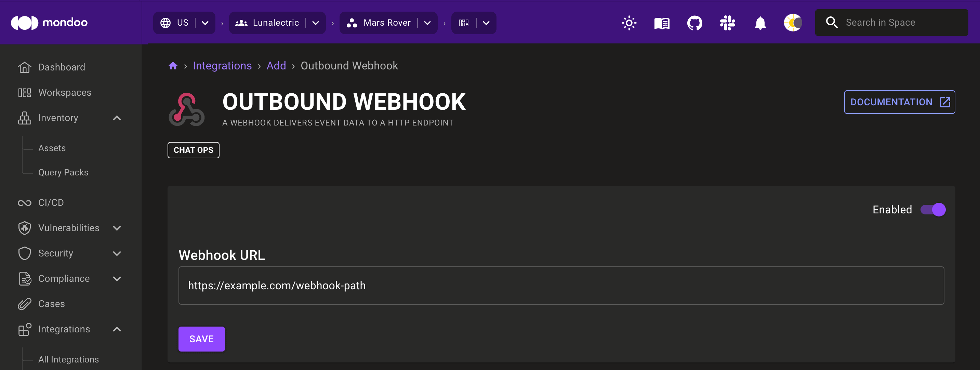Expand the Mars Rover space dropdown

pos(427,23)
